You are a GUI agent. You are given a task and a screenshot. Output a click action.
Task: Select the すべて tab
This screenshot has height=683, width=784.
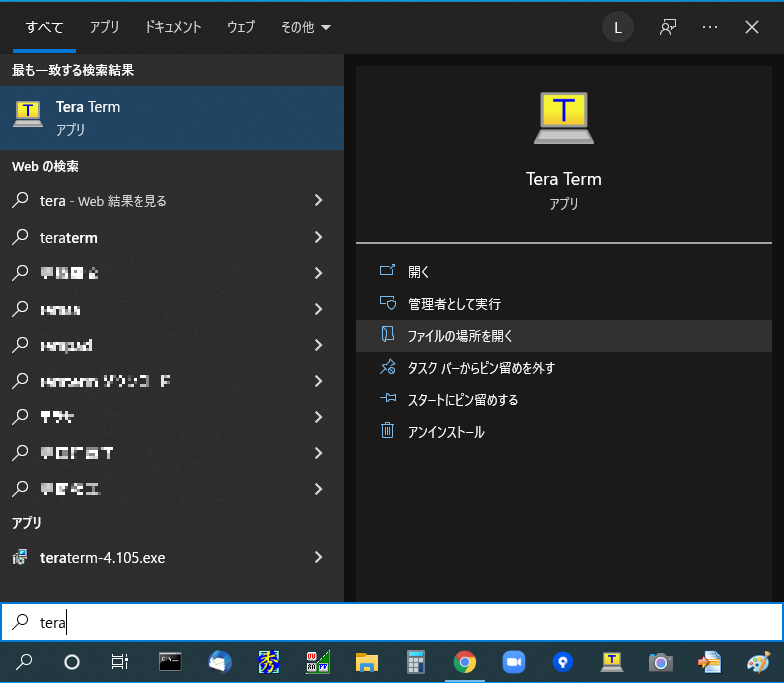pyautogui.click(x=44, y=27)
